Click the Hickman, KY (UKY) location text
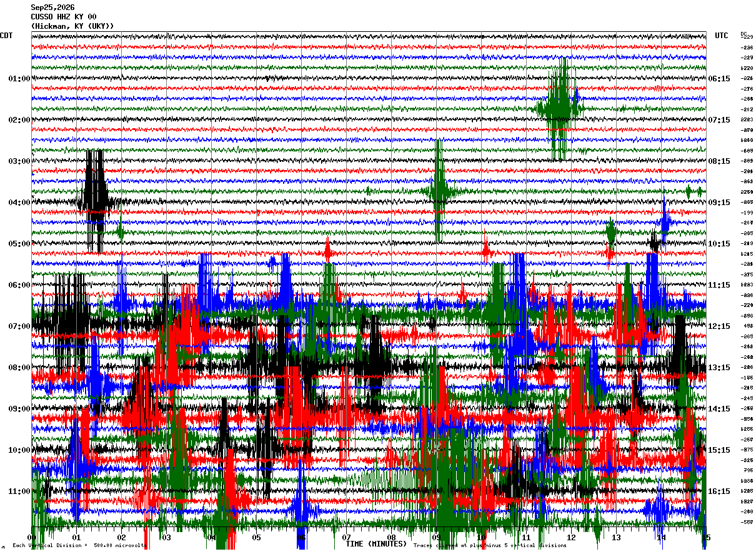Viewport: 756px width, 554px height. coord(72,26)
